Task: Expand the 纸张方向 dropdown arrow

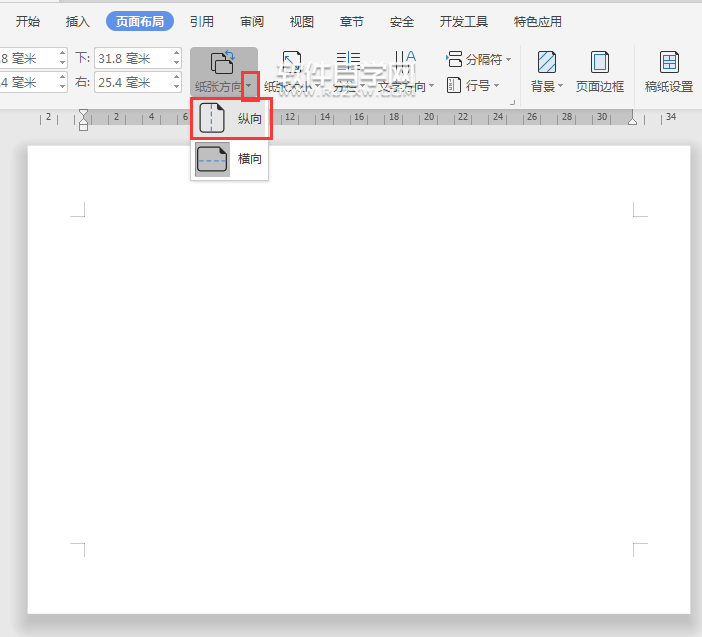Action: tap(249, 86)
